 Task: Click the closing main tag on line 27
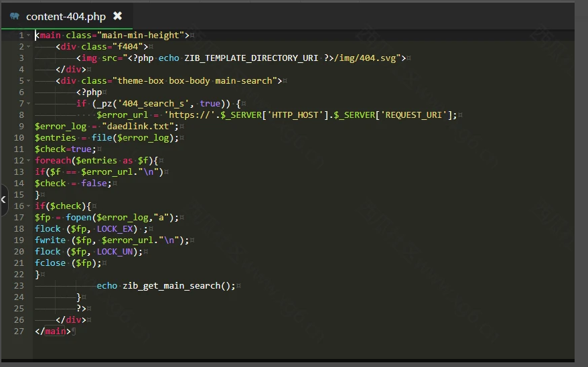click(54, 331)
